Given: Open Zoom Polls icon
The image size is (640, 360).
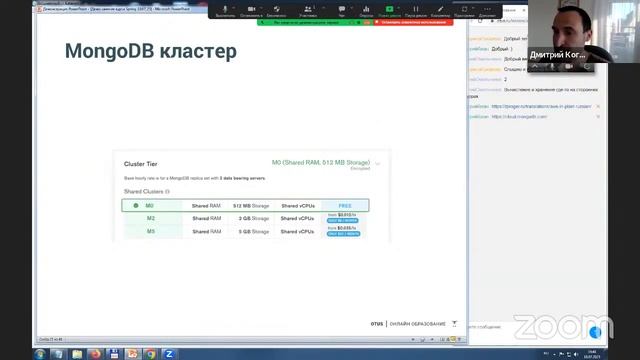Looking at the screenshot, I should tap(366, 11).
